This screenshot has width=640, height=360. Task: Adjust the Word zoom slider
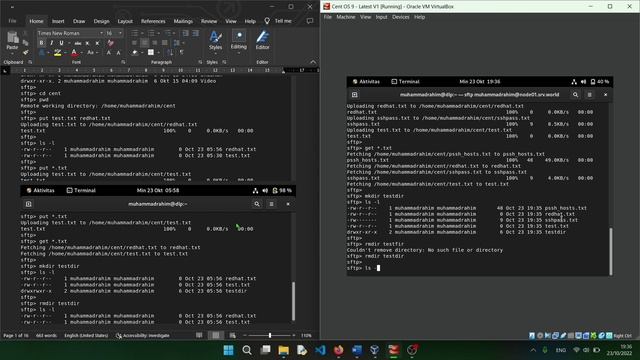[x=270, y=336]
